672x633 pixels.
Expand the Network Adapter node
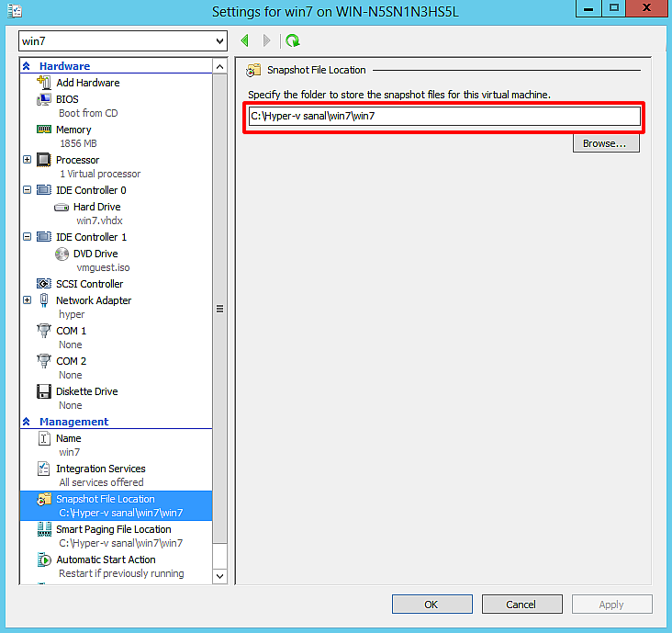pyautogui.click(x=27, y=300)
